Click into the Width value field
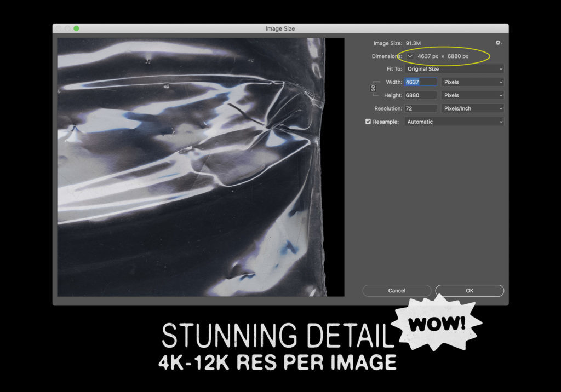The height and width of the screenshot is (392, 561). (x=420, y=82)
